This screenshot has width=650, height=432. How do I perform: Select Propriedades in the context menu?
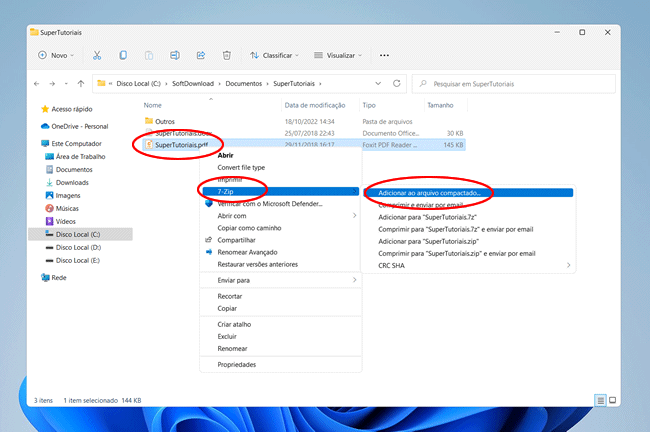coord(237,364)
